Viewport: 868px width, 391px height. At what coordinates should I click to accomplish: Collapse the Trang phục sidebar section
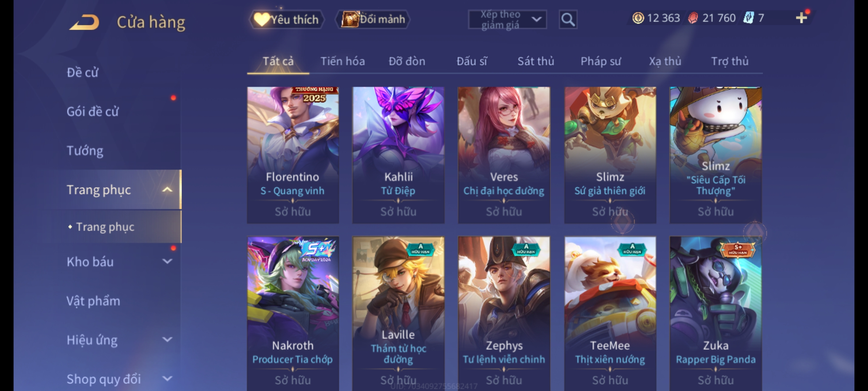click(x=167, y=189)
